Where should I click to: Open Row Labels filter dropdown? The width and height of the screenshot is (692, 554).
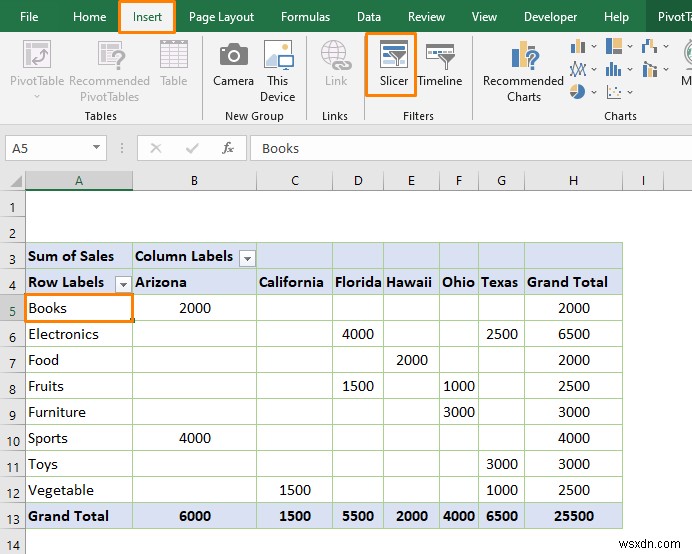123,284
